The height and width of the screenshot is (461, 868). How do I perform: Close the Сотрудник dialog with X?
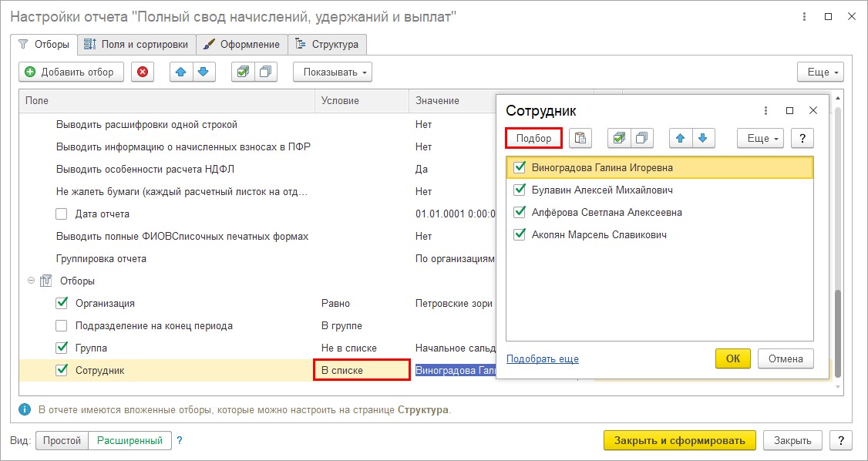click(813, 111)
